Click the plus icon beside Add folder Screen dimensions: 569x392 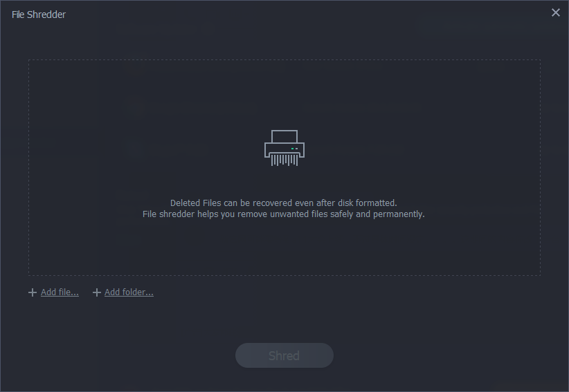click(96, 292)
